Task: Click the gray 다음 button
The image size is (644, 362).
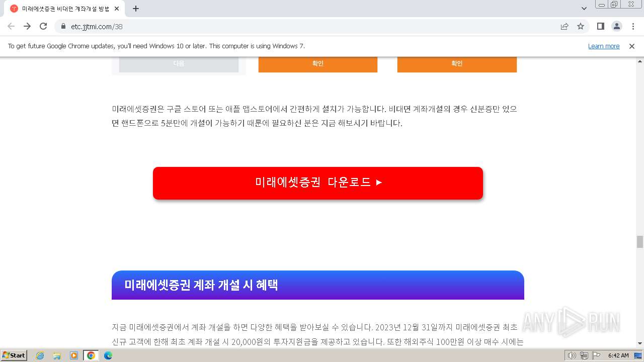Action: pos(179,64)
